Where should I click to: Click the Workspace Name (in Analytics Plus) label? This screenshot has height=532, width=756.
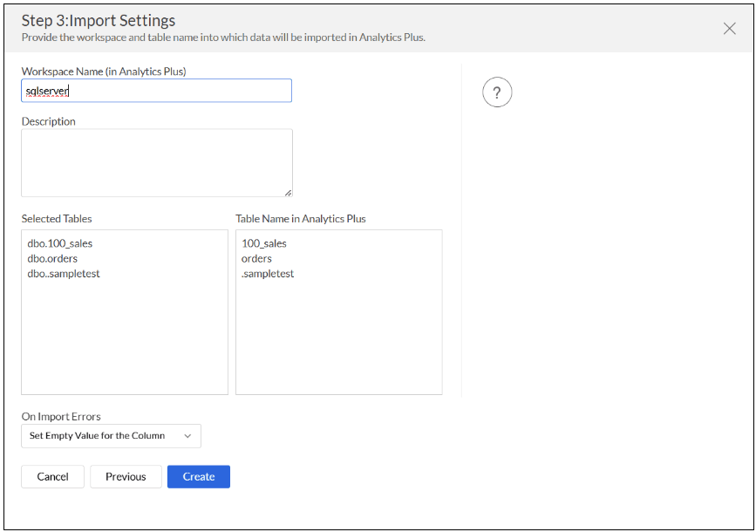click(104, 72)
